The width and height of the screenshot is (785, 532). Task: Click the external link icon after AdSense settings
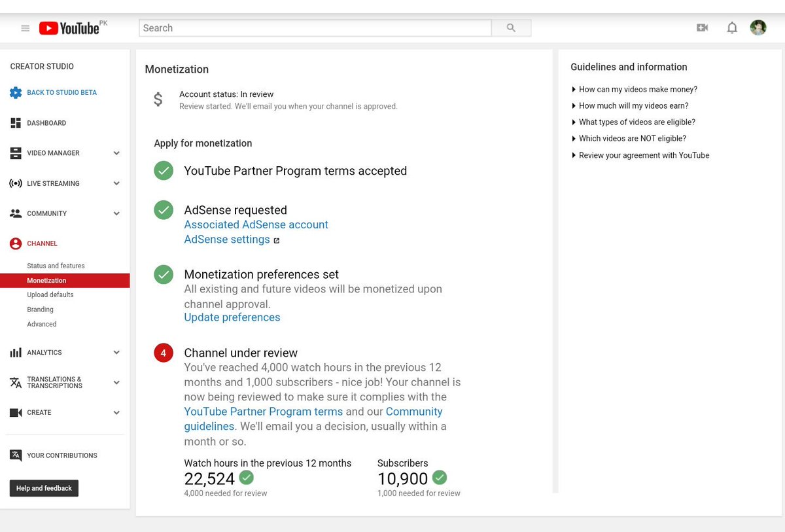tap(277, 240)
